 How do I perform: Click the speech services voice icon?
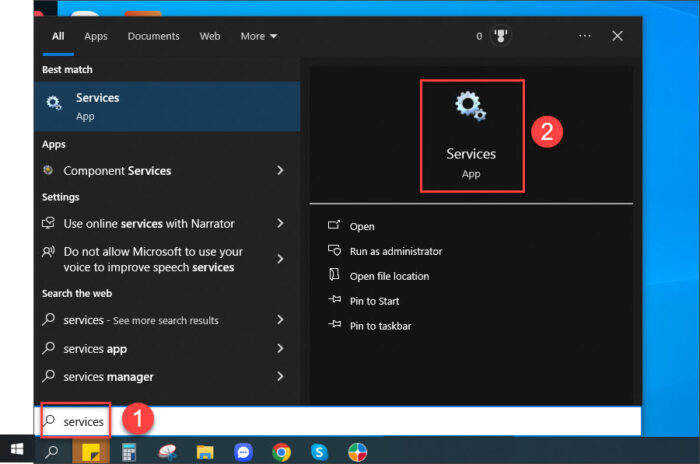point(48,252)
